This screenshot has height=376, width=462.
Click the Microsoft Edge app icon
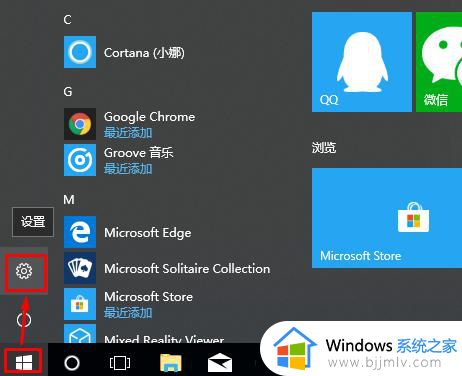coord(80,232)
